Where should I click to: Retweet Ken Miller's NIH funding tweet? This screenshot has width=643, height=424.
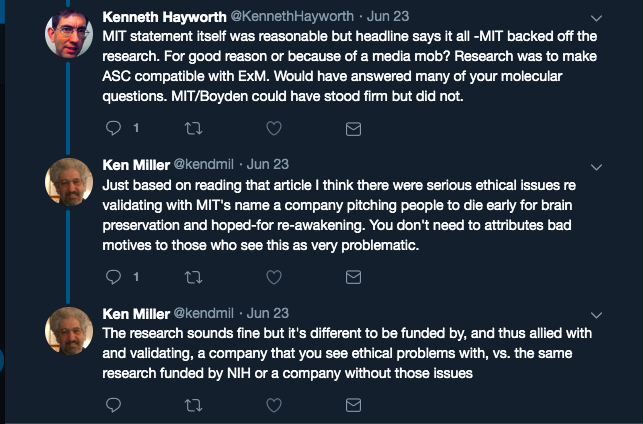pyautogui.click(x=193, y=406)
